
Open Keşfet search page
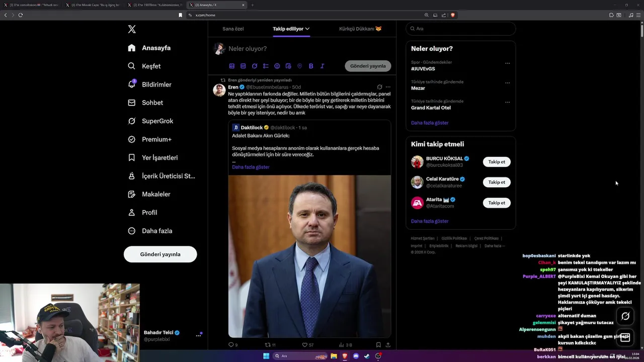point(144,66)
